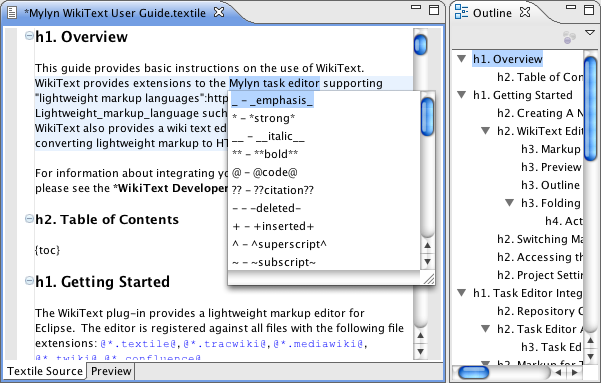The width and height of the screenshot is (601, 383).
Task: Collapse the h1. Getting Started fold in editor
Action: (x=29, y=281)
